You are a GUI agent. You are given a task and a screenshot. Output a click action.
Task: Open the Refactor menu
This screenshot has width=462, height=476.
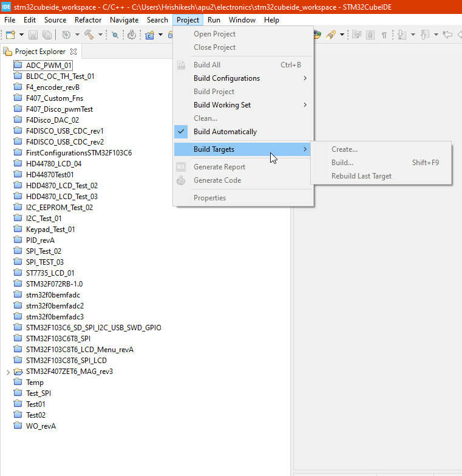coord(88,20)
